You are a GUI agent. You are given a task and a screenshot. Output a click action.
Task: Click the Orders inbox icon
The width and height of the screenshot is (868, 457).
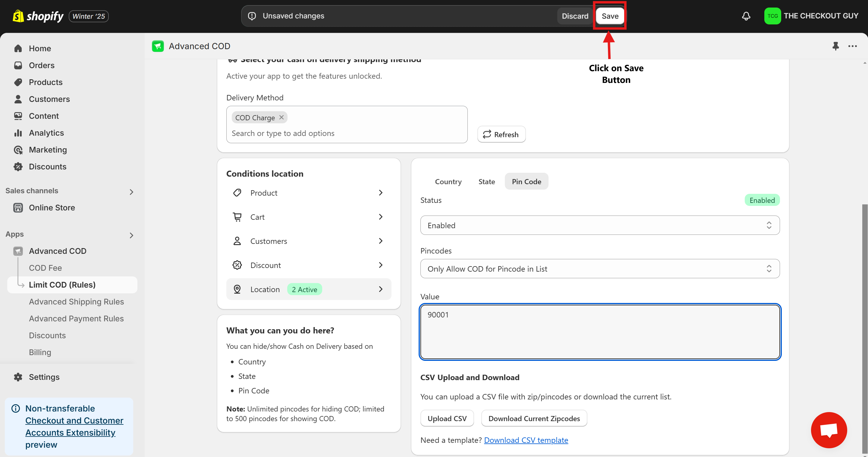(x=18, y=65)
